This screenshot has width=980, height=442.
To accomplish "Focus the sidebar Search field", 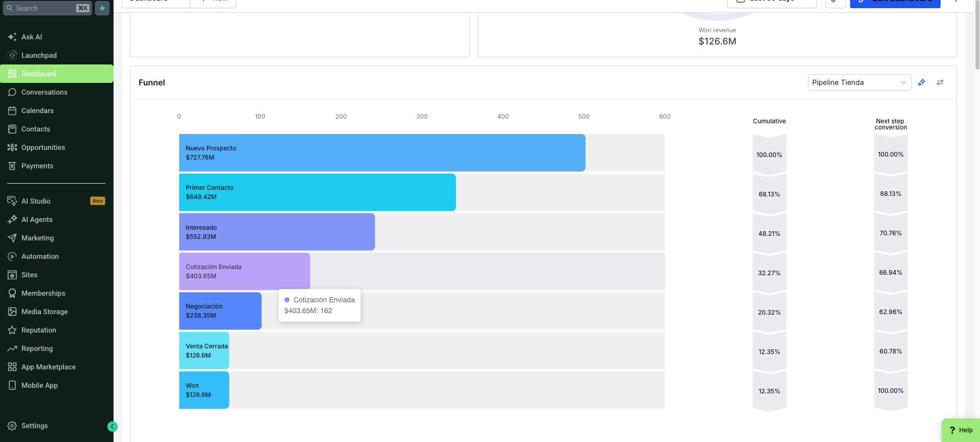I will (x=48, y=8).
